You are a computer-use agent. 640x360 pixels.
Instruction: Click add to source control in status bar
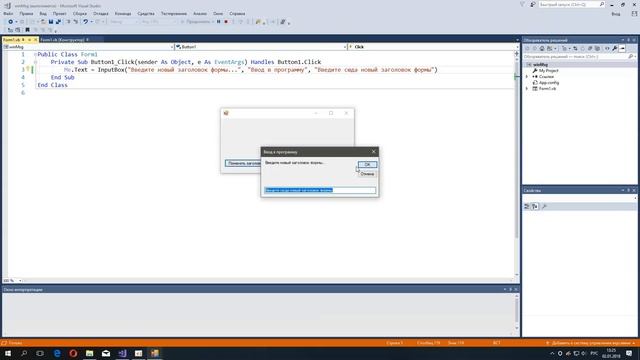coord(591,343)
